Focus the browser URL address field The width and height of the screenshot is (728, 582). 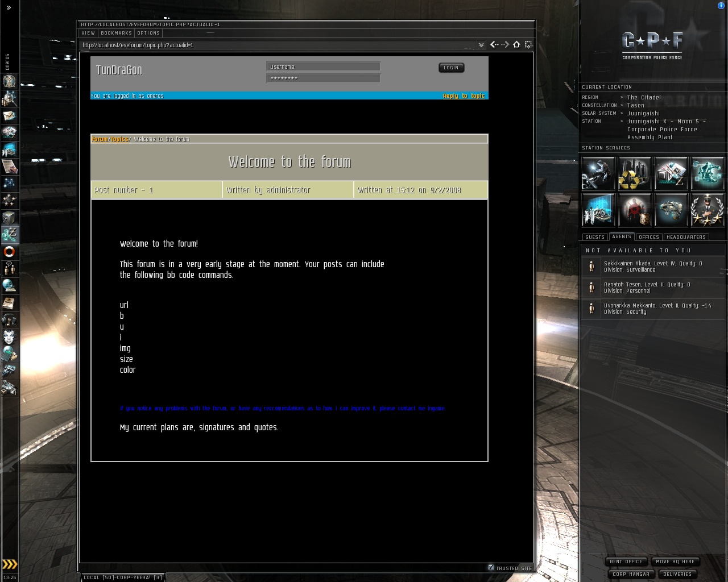(x=279, y=45)
